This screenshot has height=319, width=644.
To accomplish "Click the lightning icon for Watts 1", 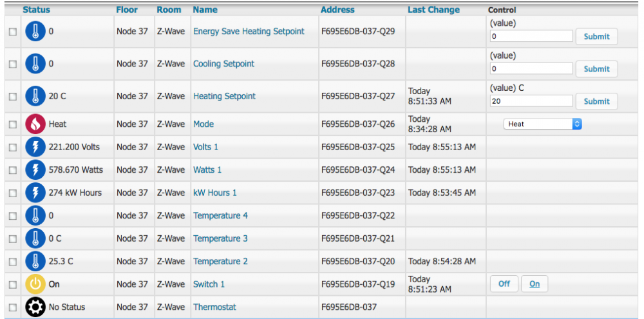I will pos(35,169).
